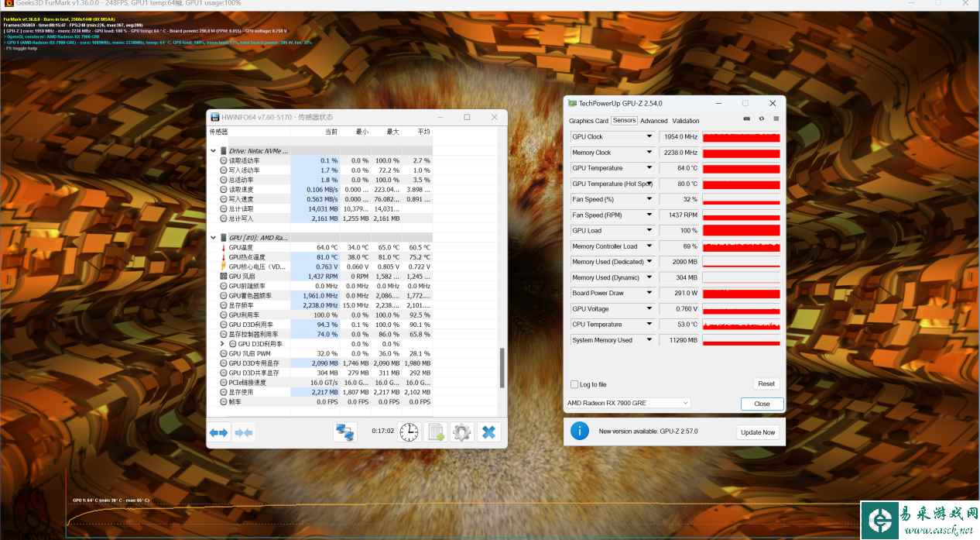Open the CPU Temperature sensor dropdown
The image size is (980, 540).
click(649, 324)
